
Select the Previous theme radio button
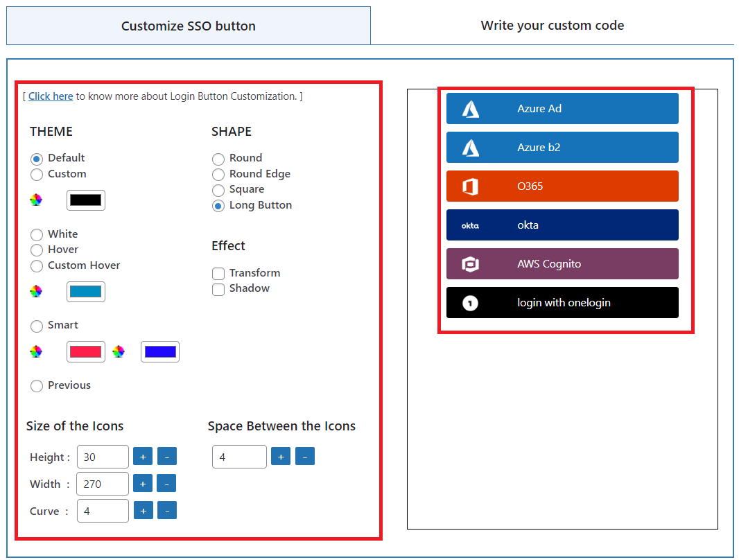click(37, 386)
